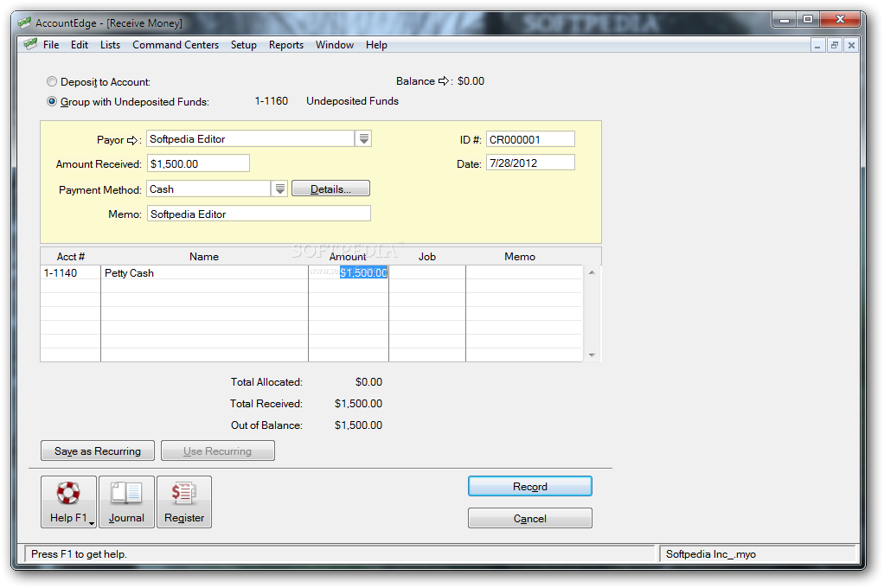The width and height of the screenshot is (884, 588).
Task: Open the Help menu
Action: (x=376, y=45)
